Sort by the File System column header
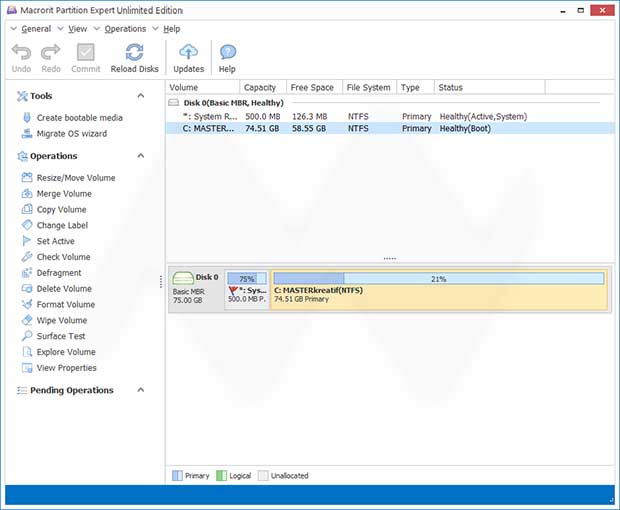The height and width of the screenshot is (510, 620). pyautogui.click(x=369, y=87)
